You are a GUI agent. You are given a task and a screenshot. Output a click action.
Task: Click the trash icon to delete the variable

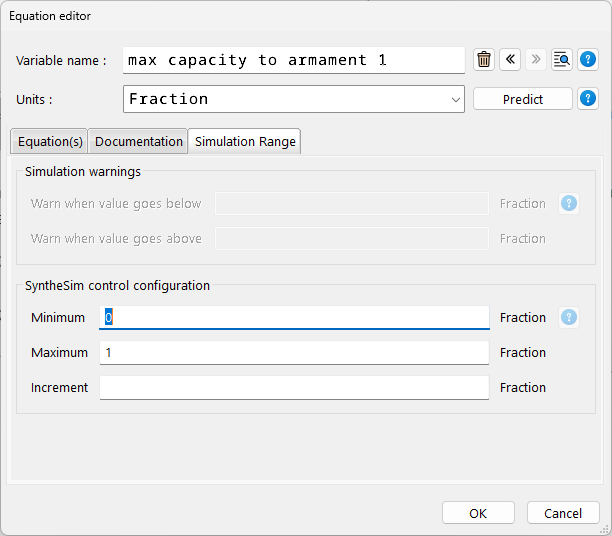click(484, 60)
